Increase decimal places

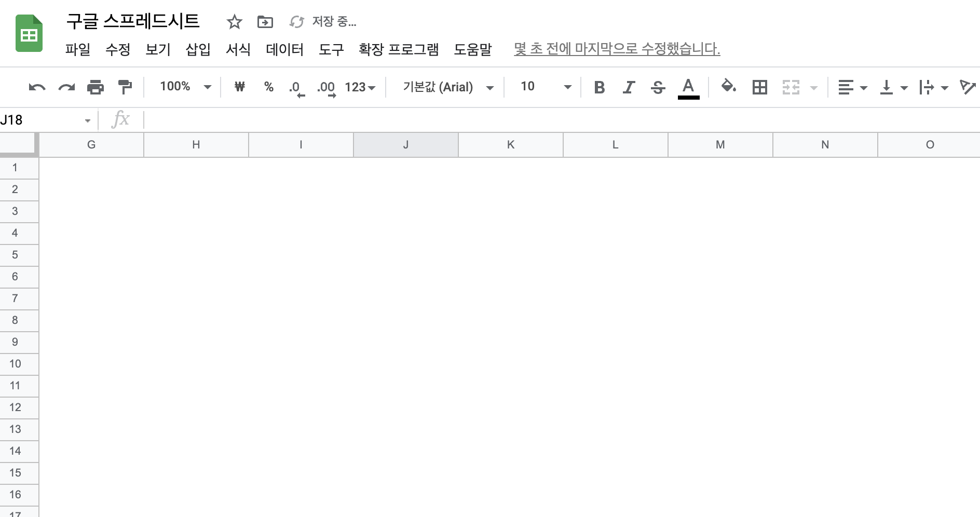coord(326,88)
